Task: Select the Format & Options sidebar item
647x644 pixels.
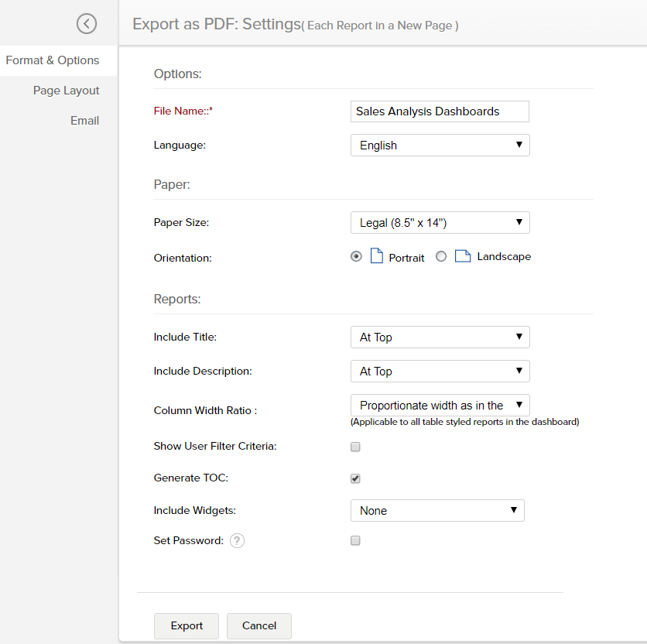Action: [x=52, y=60]
